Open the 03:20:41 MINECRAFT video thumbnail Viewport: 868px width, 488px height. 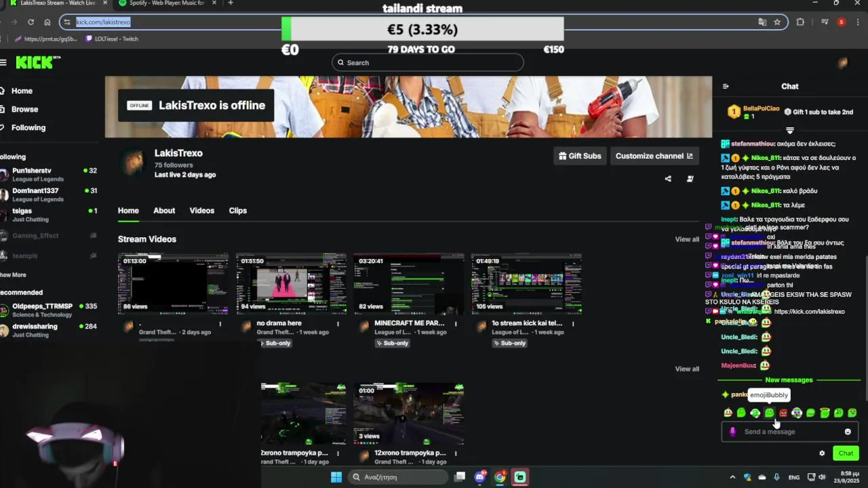pyautogui.click(x=409, y=284)
